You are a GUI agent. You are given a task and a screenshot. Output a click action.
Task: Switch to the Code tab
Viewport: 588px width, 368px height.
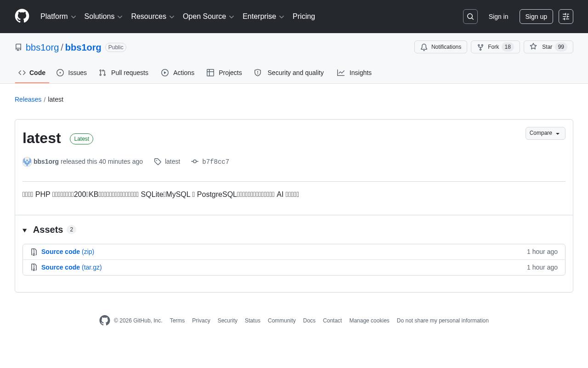pos(32,73)
